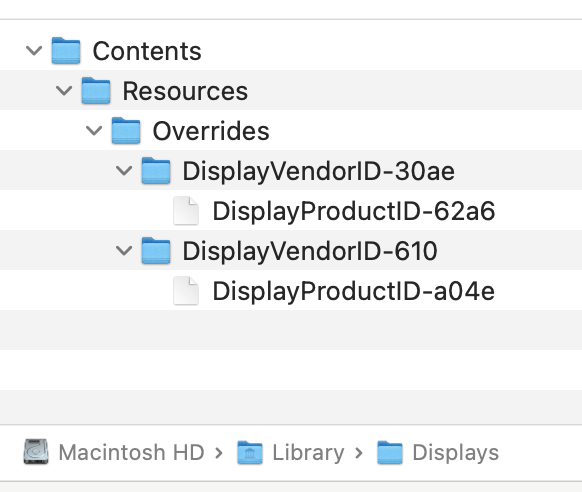Collapse the Overrides folder chevron
The image size is (582, 492).
click(x=94, y=131)
